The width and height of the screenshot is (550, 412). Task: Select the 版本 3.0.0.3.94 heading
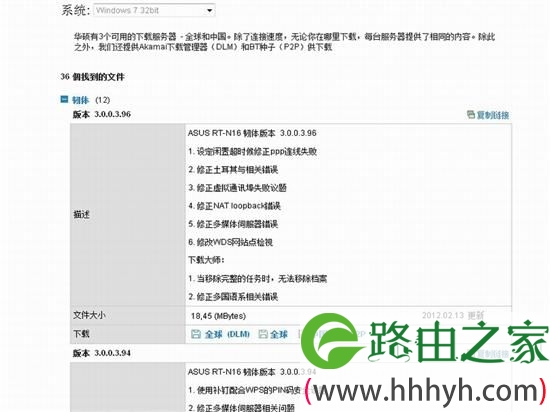pyautogui.click(x=102, y=353)
